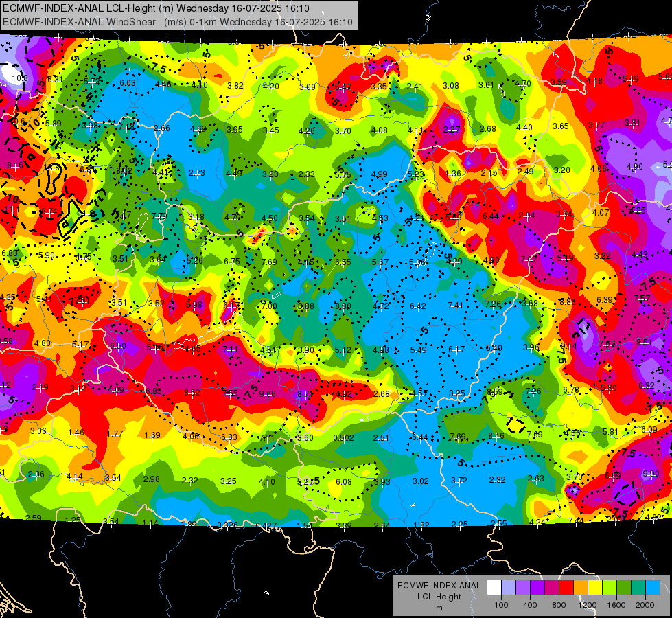Click the 3.02 wind shear value
This screenshot has width=672, height=618.
[x=420, y=481]
